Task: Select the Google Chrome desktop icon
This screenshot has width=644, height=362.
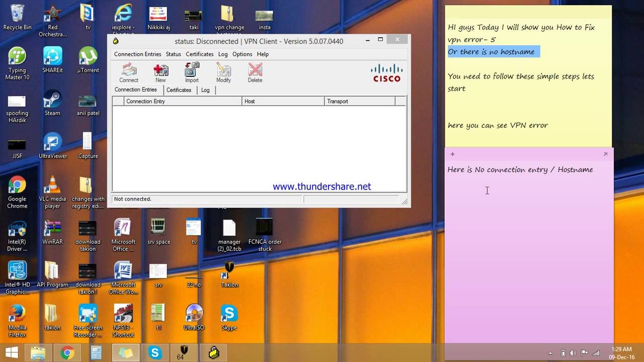Action: coord(17,192)
